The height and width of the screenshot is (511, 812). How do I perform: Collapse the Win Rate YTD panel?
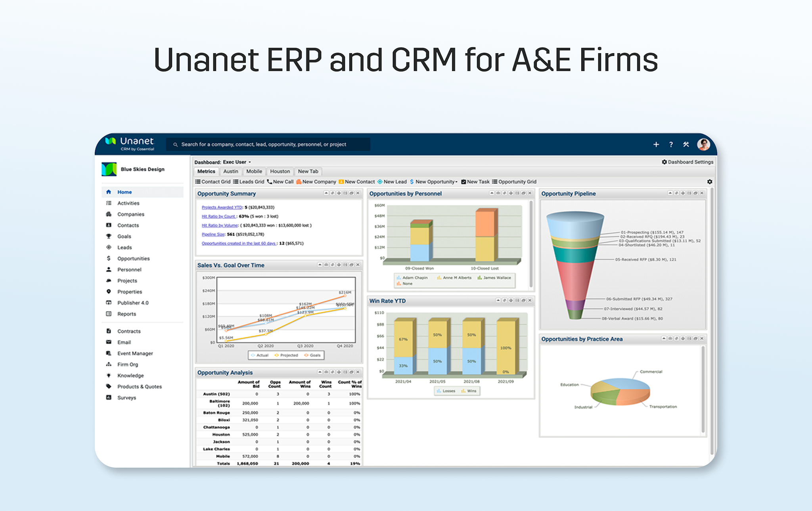[x=498, y=300]
